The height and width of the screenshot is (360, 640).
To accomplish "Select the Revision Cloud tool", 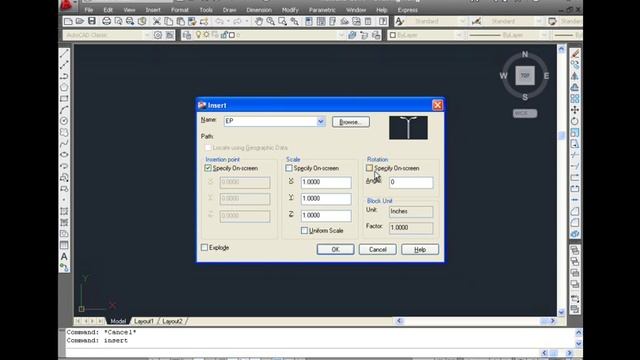I will click(x=64, y=133).
